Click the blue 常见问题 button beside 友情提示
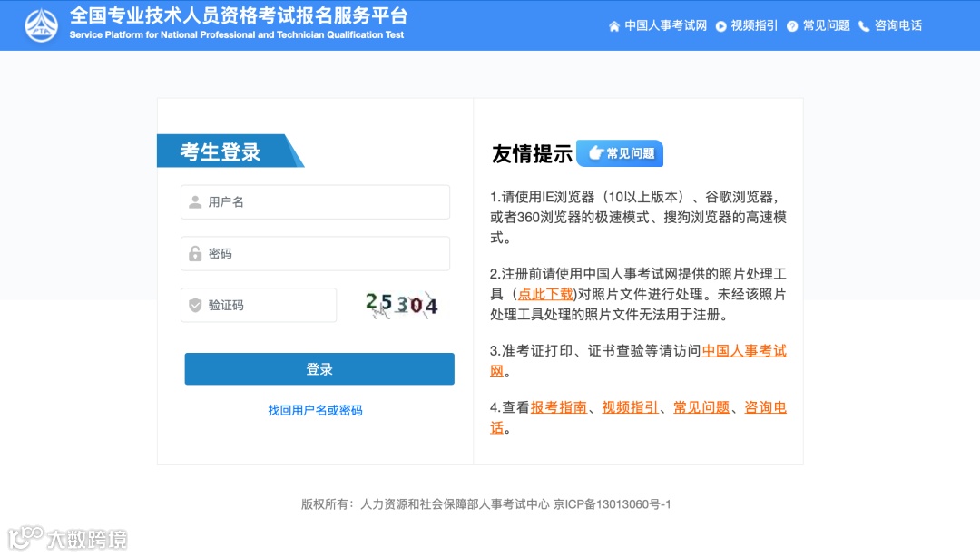This screenshot has height=557, width=980. pyautogui.click(x=620, y=153)
